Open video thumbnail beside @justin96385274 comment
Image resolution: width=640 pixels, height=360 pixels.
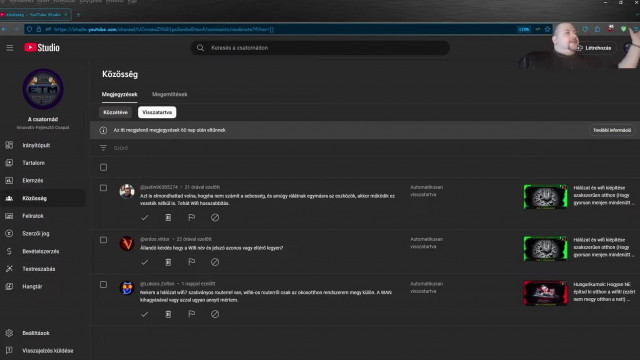coord(545,197)
